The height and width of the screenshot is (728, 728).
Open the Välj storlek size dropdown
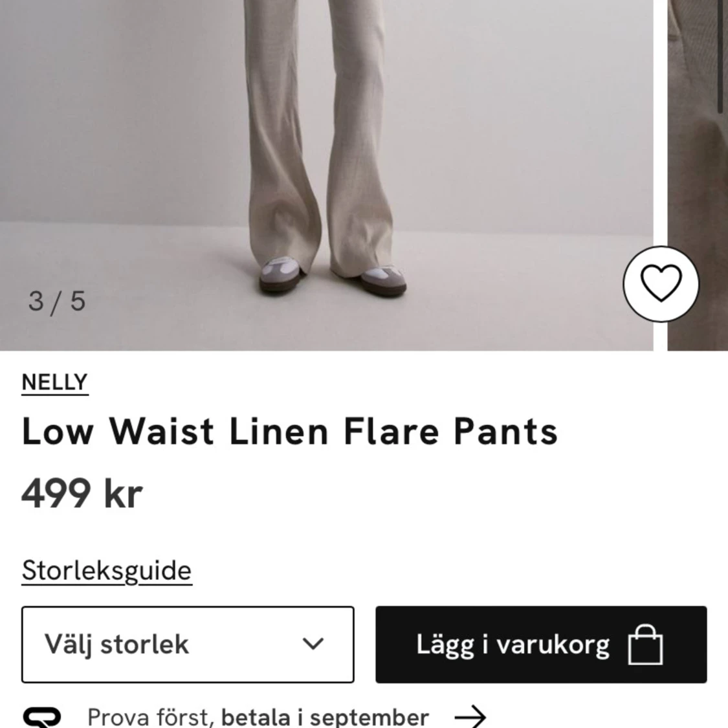(188, 645)
